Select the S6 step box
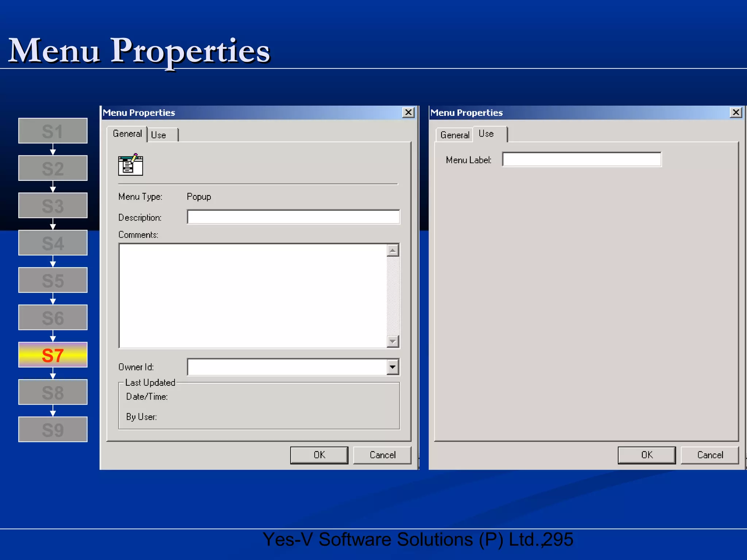747x560 pixels. [53, 318]
